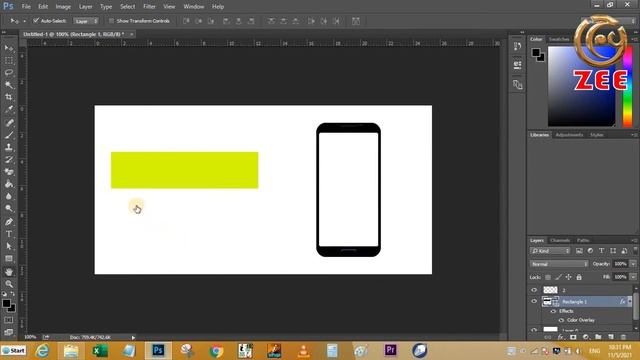The width and height of the screenshot is (640, 360).
Task: Select the Eraser tool
Action: (x=9, y=172)
